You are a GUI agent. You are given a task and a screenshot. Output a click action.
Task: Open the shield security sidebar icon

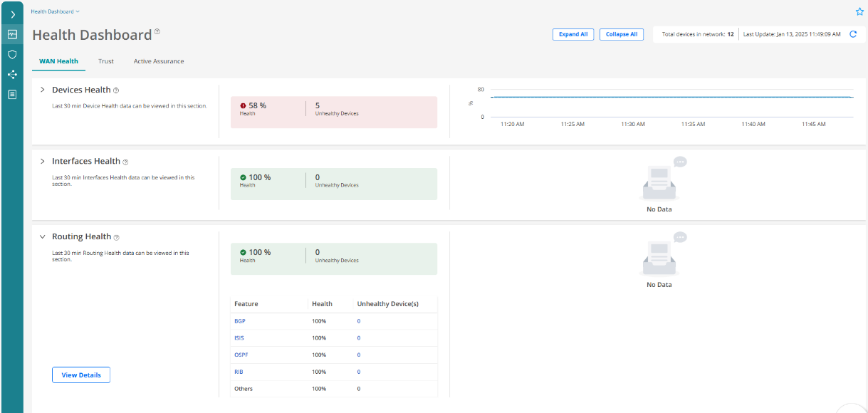(12, 54)
